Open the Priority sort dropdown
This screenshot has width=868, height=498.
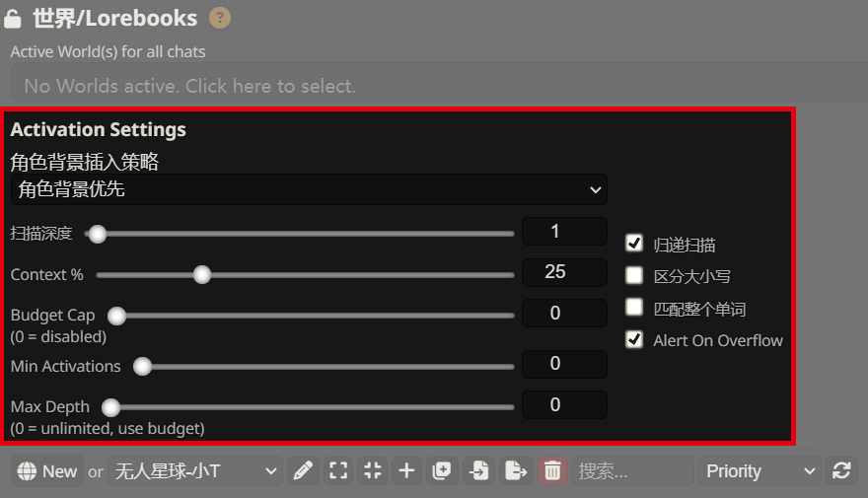pyautogui.click(x=758, y=471)
